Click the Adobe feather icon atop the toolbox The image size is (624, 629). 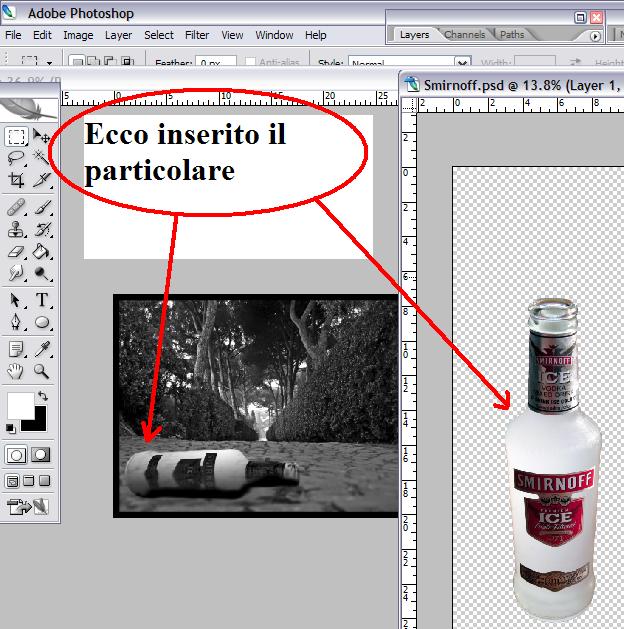29,109
